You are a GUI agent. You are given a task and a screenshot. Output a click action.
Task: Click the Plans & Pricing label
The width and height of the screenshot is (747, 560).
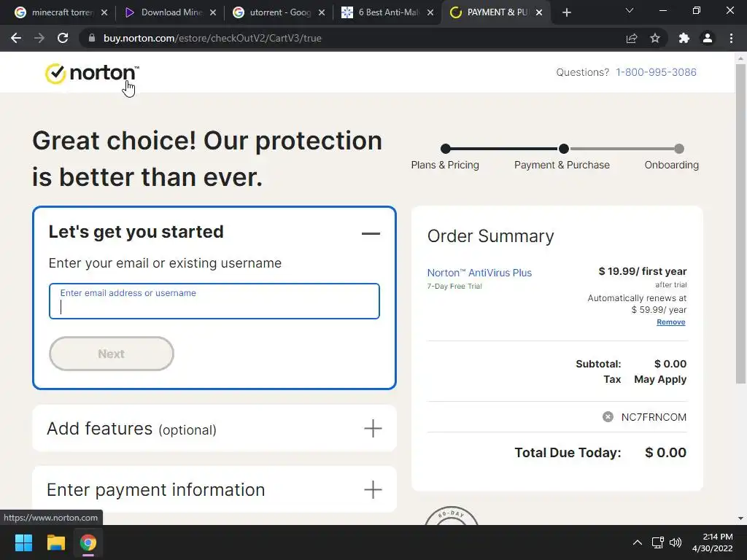tap(445, 165)
